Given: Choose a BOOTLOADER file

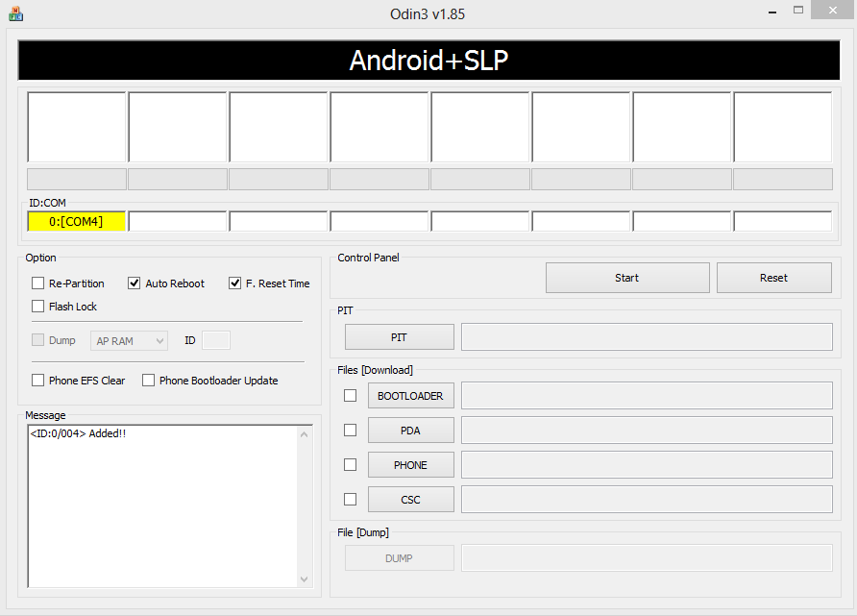Looking at the screenshot, I should (x=411, y=396).
